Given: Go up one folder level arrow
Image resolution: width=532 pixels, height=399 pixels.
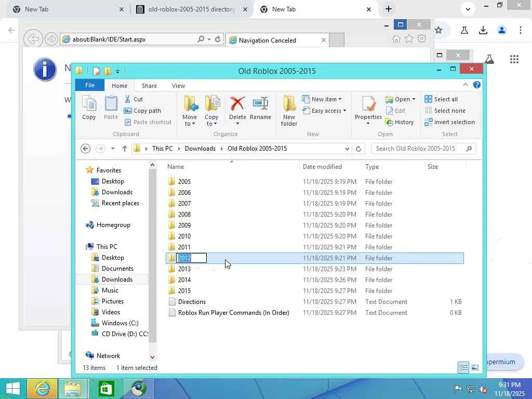Looking at the screenshot, I should coord(125,149).
